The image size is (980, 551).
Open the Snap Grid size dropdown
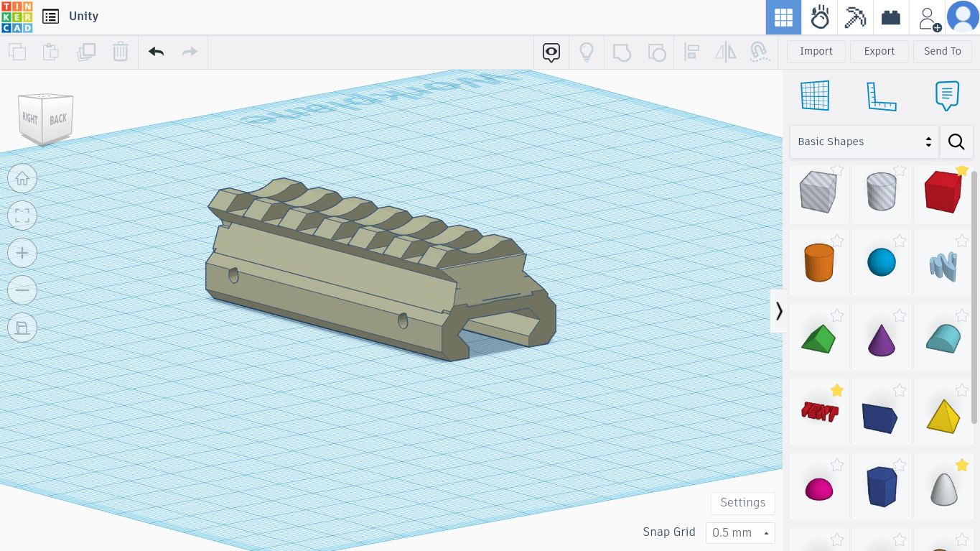(740, 532)
